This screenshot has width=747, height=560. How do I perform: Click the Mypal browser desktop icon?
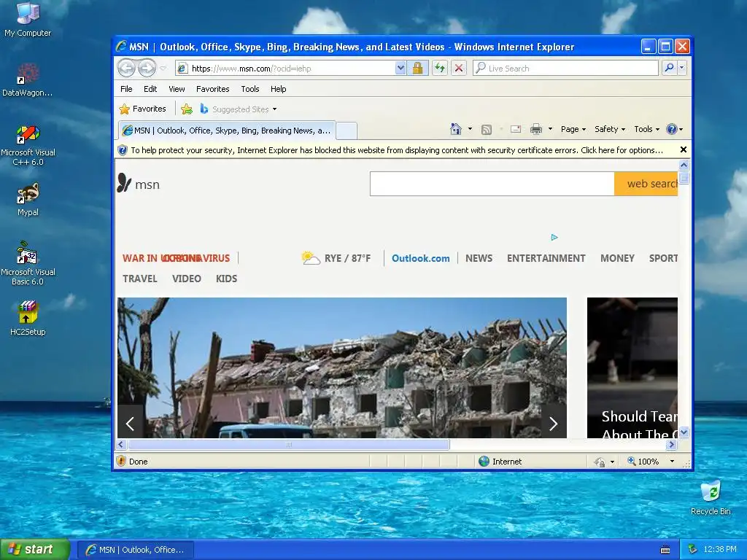28,199
